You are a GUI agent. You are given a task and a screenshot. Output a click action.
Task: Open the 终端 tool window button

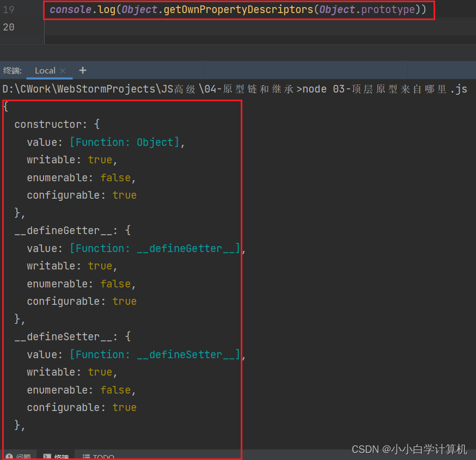(x=56, y=456)
